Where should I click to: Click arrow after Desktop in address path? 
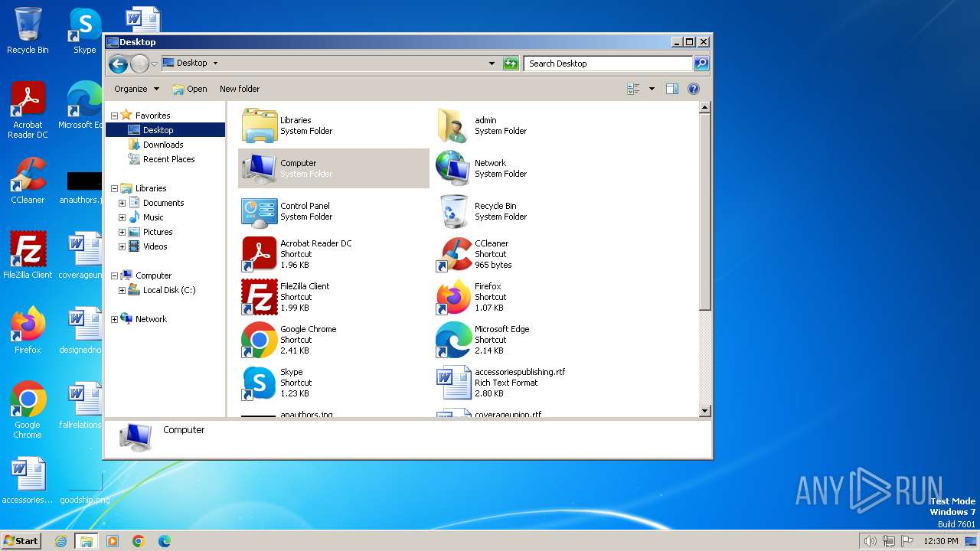[215, 64]
